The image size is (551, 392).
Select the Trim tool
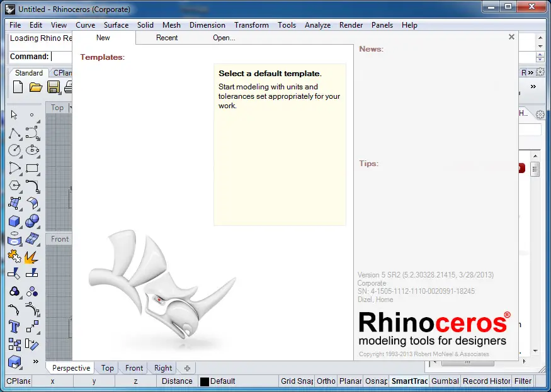[14, 273]
